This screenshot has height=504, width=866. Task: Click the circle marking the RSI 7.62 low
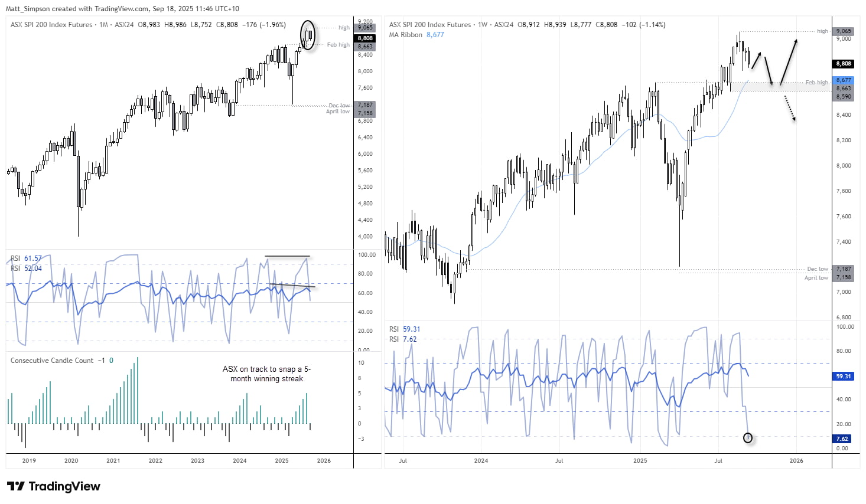(748, 438)
